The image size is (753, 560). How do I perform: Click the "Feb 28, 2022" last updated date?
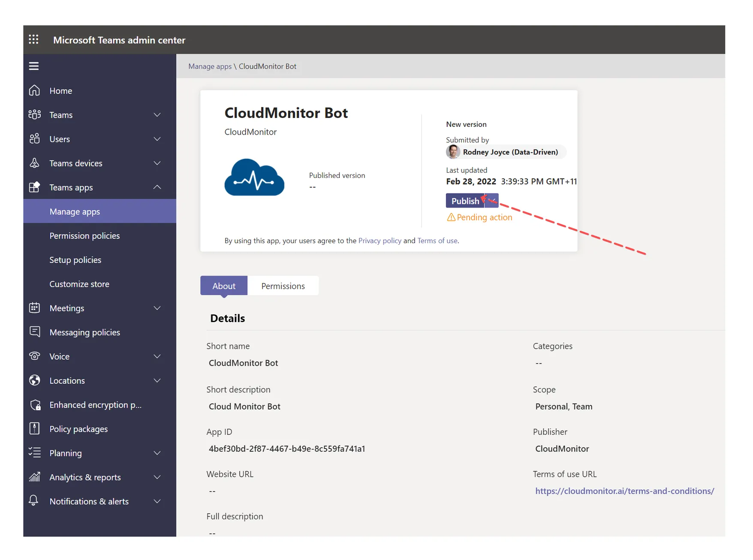[x=471, y=181]
